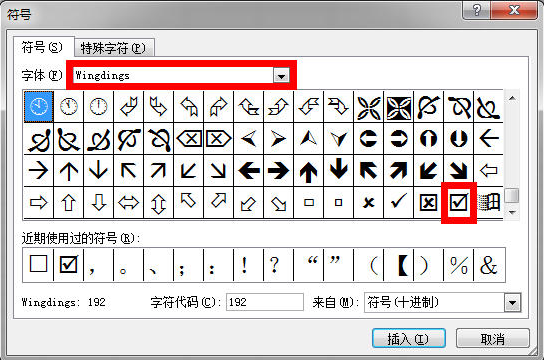Select recently used empty box symbol
Viewport: 544px width, 360px height.
pos(39,265)
